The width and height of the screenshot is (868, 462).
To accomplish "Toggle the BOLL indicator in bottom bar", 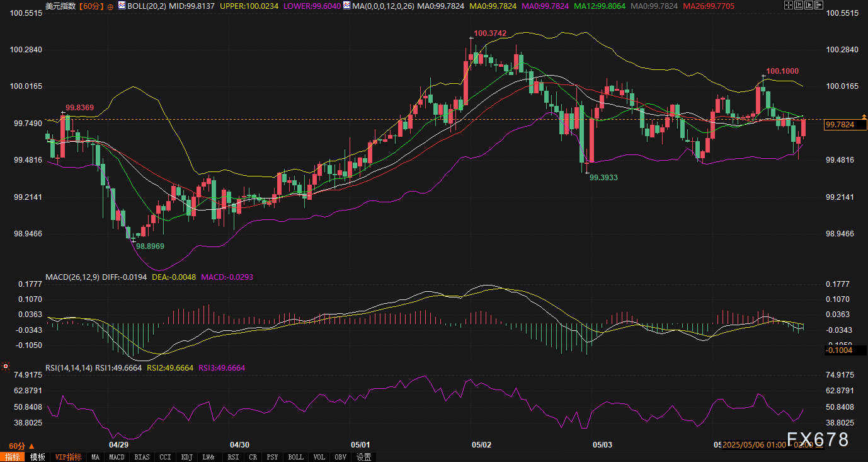I will point(295,457).
